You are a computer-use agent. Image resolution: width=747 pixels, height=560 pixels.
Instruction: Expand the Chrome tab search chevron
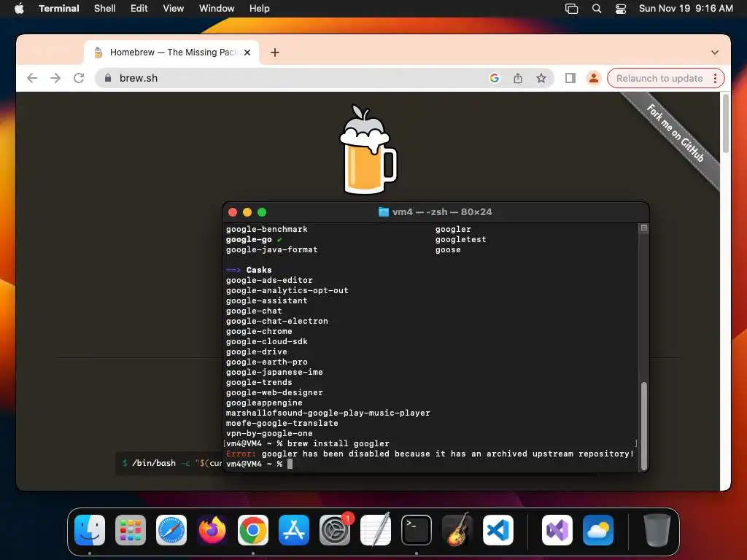tap(715, 52)
